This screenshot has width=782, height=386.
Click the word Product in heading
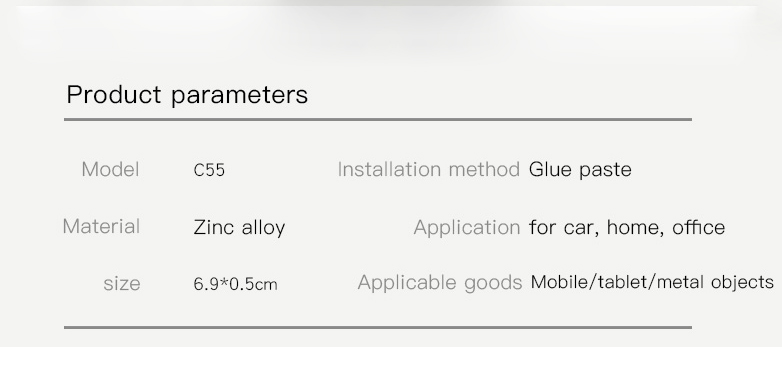[114, 95]
